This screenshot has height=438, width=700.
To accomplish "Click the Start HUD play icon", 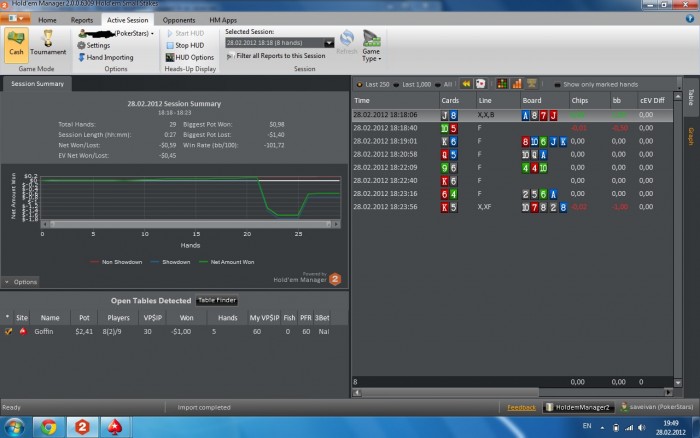I will (170, 33).
